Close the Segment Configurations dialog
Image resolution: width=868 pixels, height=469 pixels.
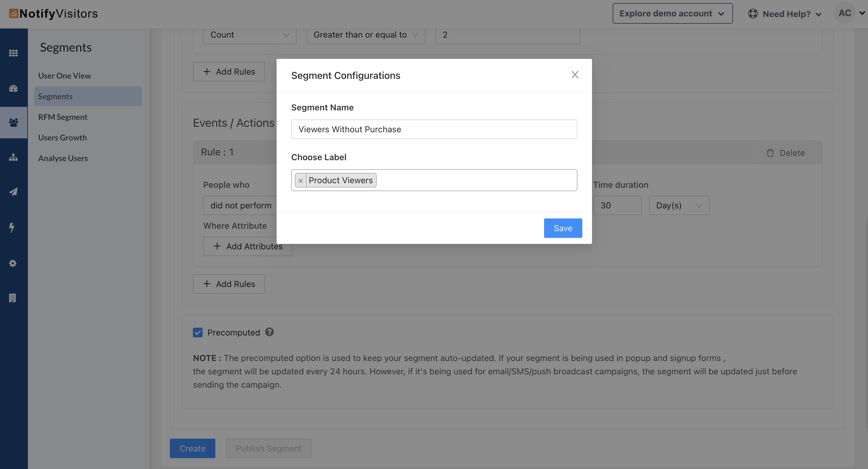[575, 75]
